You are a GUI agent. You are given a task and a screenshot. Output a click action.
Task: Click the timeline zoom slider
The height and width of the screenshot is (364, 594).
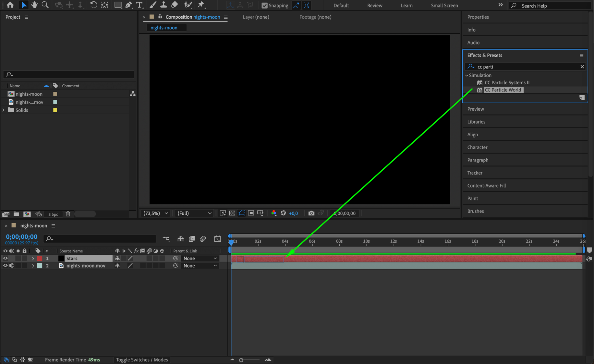[241, 360]
